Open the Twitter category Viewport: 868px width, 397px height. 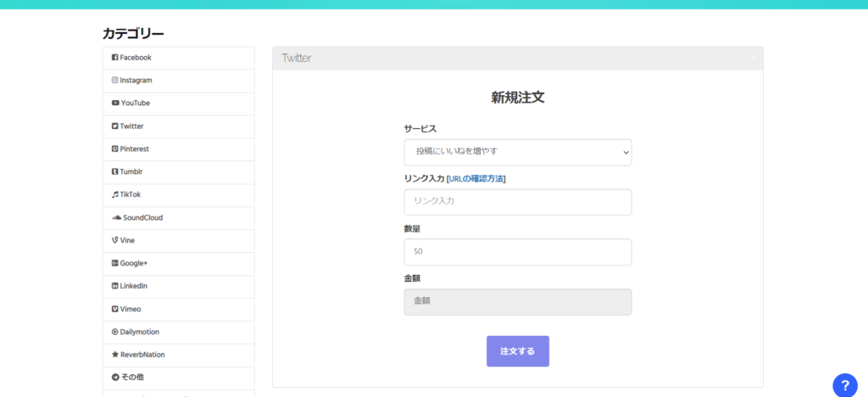pos(178,126)
